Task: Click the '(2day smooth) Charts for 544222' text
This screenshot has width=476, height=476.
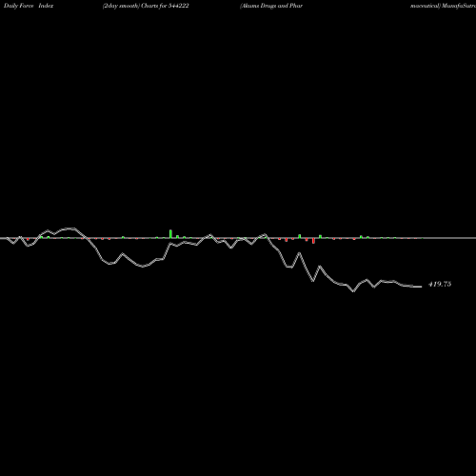Action: coord(146,6)
